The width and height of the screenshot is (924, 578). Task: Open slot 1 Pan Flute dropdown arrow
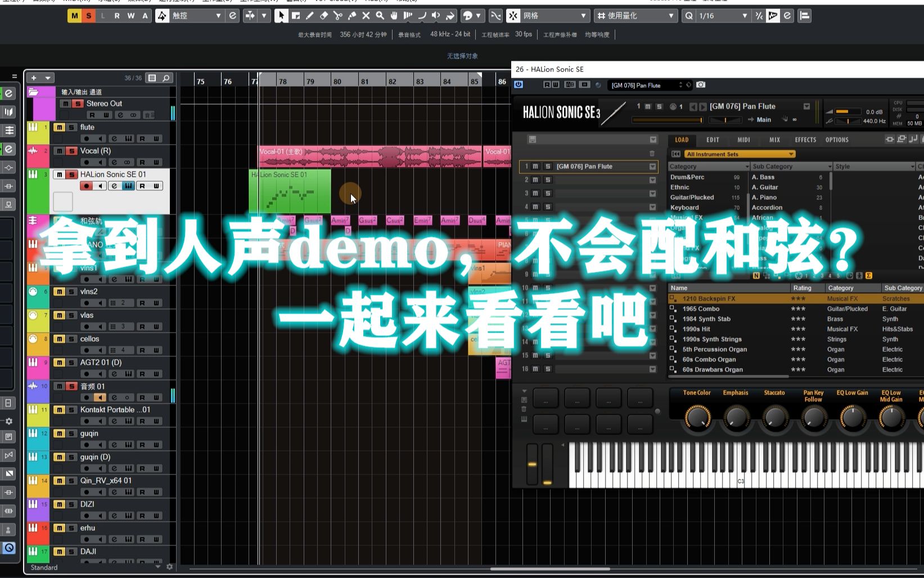[x=652, y=167]
